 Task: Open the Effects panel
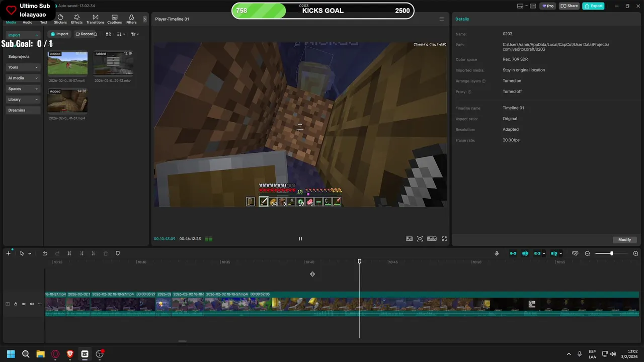pyautogui.click(x=76, y=19)
